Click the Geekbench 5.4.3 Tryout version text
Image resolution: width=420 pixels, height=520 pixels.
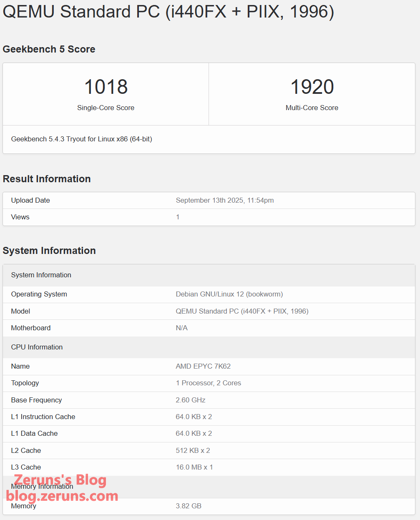tap(81, 139)
